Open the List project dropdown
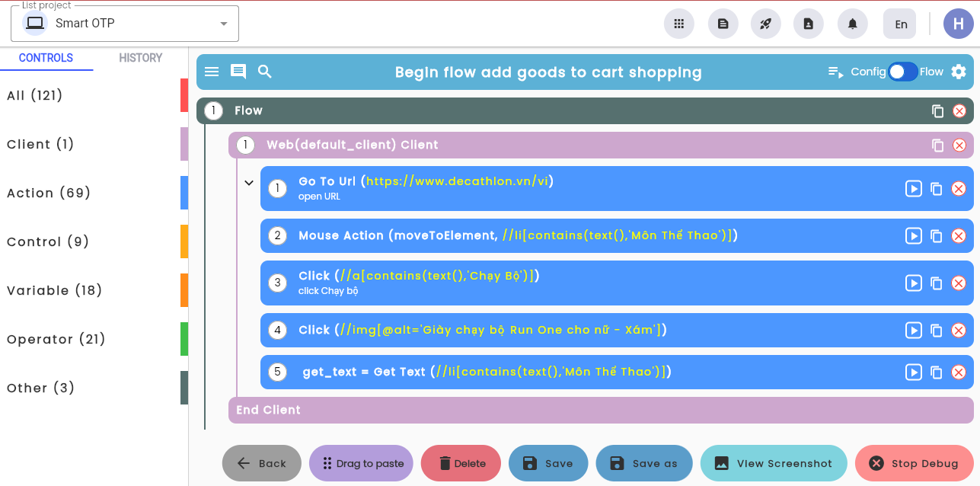Image resolution: width=980 pixels, height=486 pixels. point(125,24)
